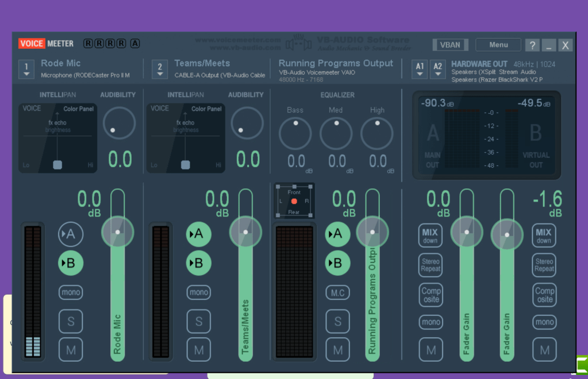Click the Teams/Meets Intellipan voice panel
This screenshot has height=379, width=588.
coord(186,138)
